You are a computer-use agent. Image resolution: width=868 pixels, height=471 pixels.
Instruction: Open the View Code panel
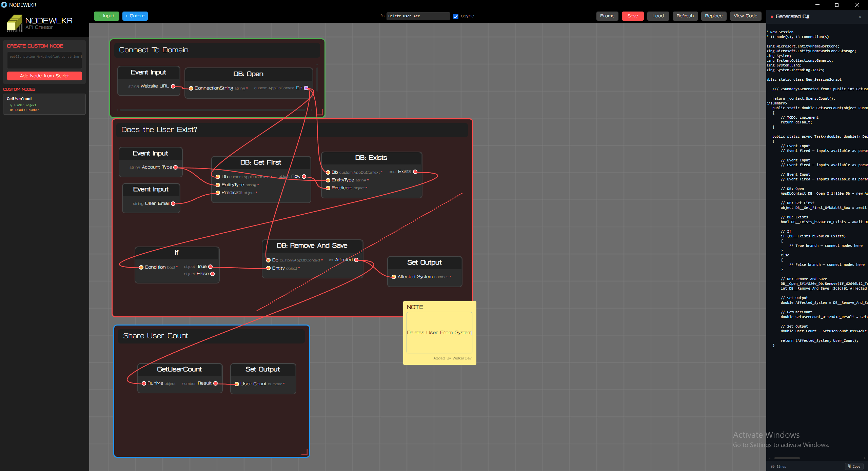tap(745, 16)
